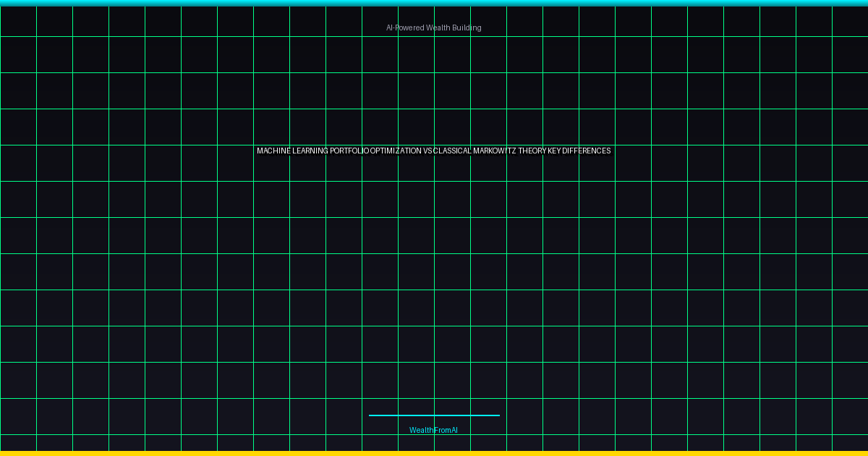Click the cyan bar along the top edge
The width and height of the screenshot is (868, 456).
coord(434,3)
